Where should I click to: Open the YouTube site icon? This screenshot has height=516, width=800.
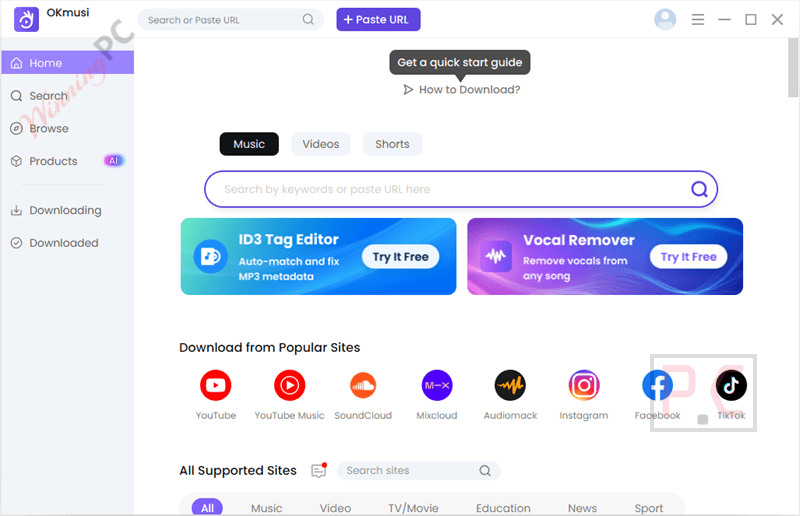pos(215,385)
